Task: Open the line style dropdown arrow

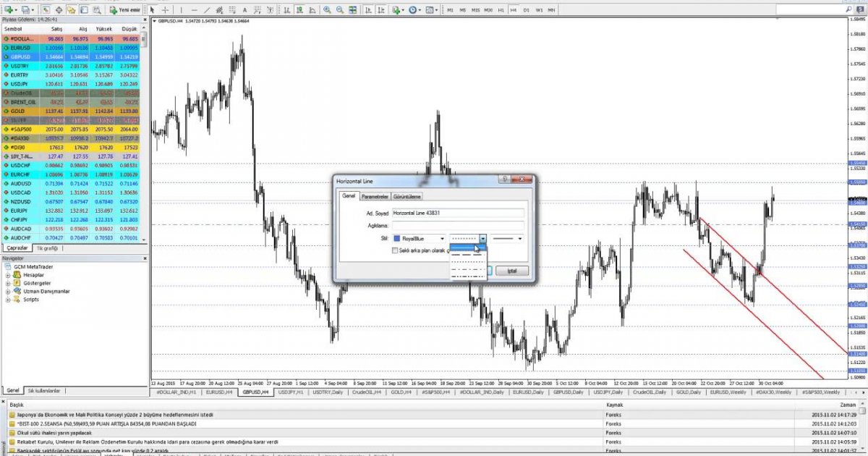Action: point(482,237)
